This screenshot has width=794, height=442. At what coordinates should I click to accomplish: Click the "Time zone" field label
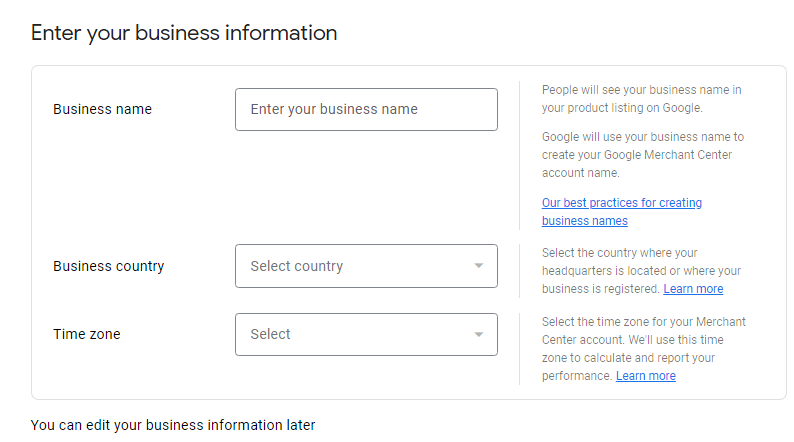(86, 334)
